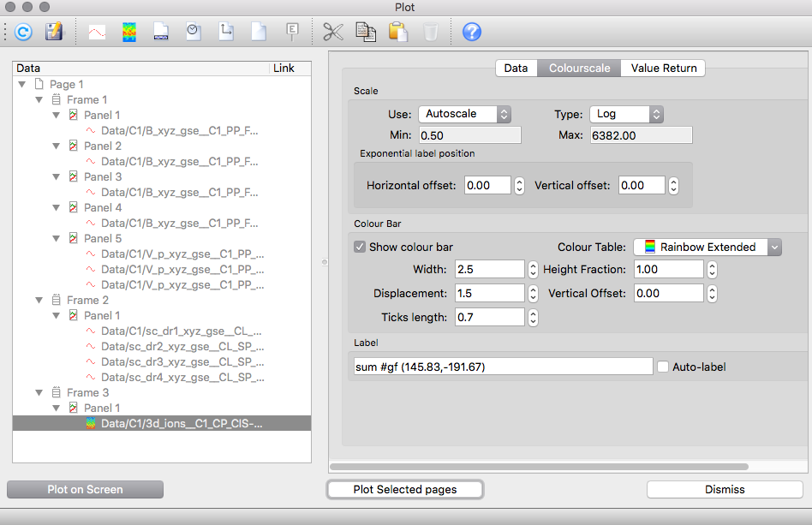Click the blue refresh icon in toolbar
This screenshot has height=525, width=812.
[x=23, y=33]
